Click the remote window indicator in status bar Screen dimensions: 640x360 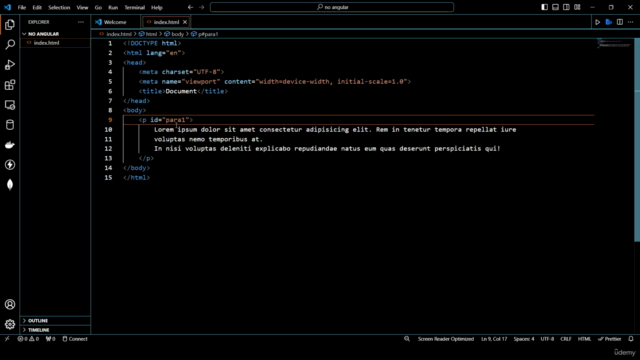[7, 339]
